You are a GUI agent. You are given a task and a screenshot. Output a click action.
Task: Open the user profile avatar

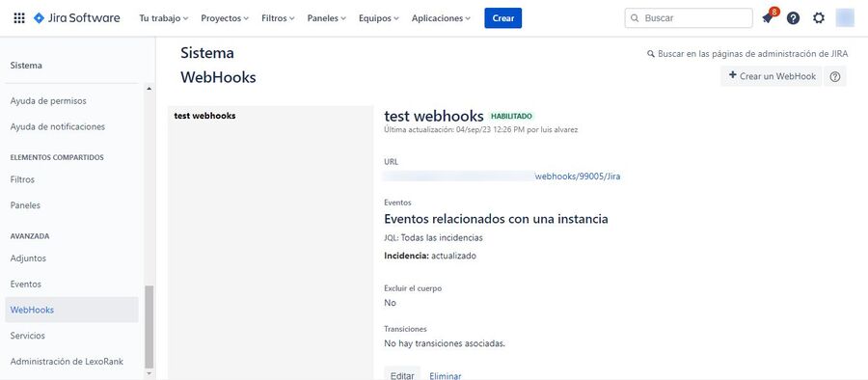[845, 18]
